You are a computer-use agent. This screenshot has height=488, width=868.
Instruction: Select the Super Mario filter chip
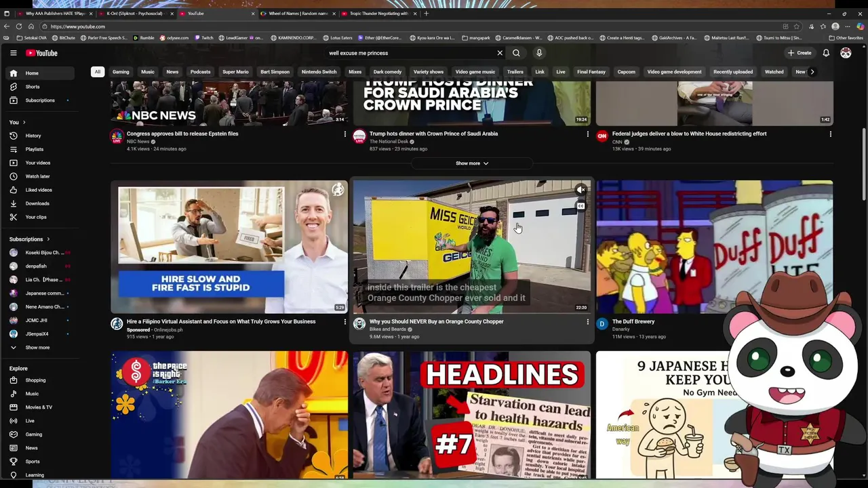(235, 72)
